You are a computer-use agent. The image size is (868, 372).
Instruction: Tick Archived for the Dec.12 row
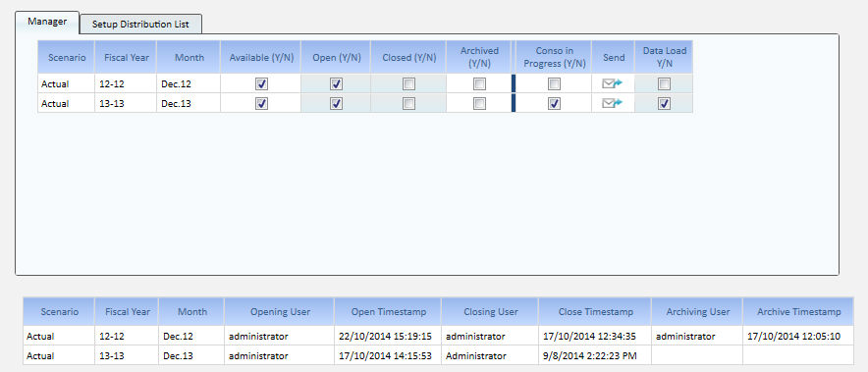tap(480, 84)
